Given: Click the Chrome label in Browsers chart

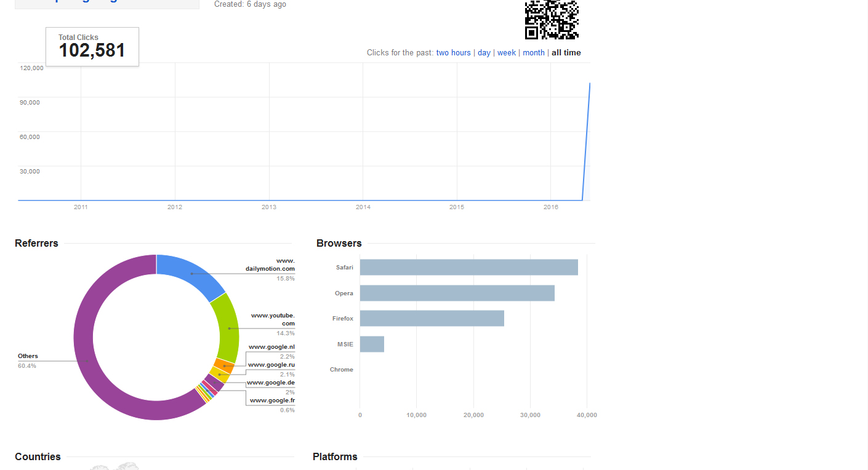Looking at the screenshot, I should click(341, 370).
